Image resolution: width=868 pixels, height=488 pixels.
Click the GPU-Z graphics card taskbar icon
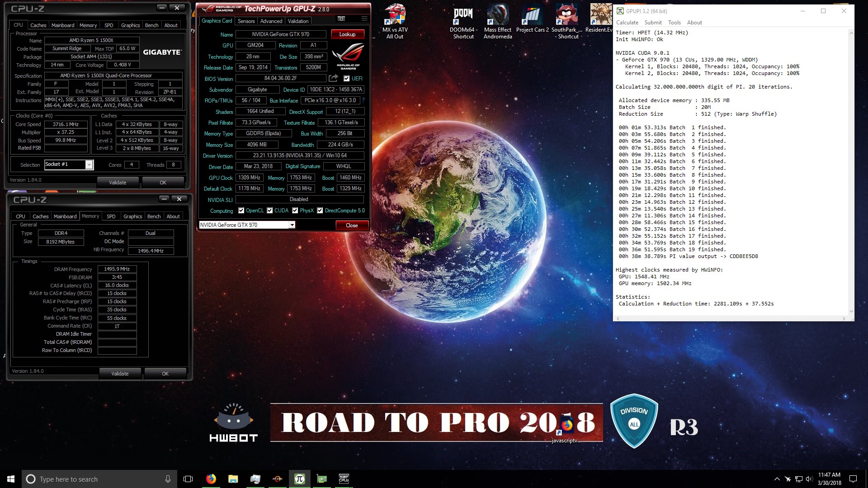point(322,479)
